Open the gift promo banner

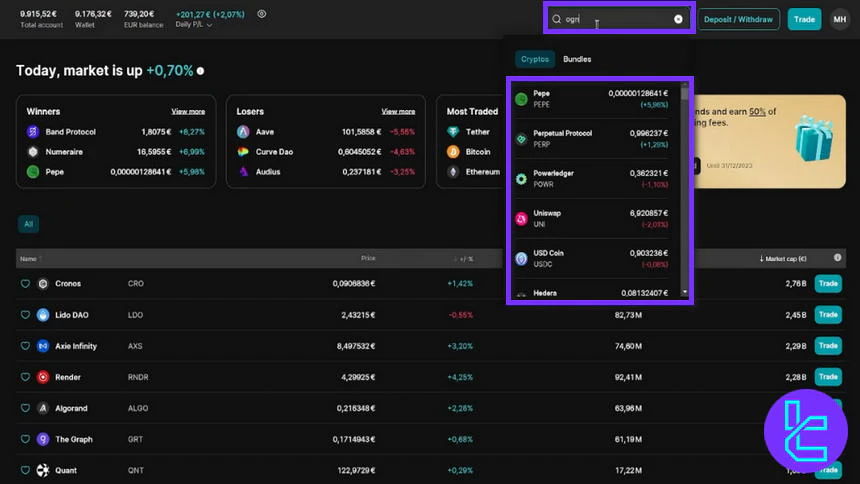click(x=770, y=142)
